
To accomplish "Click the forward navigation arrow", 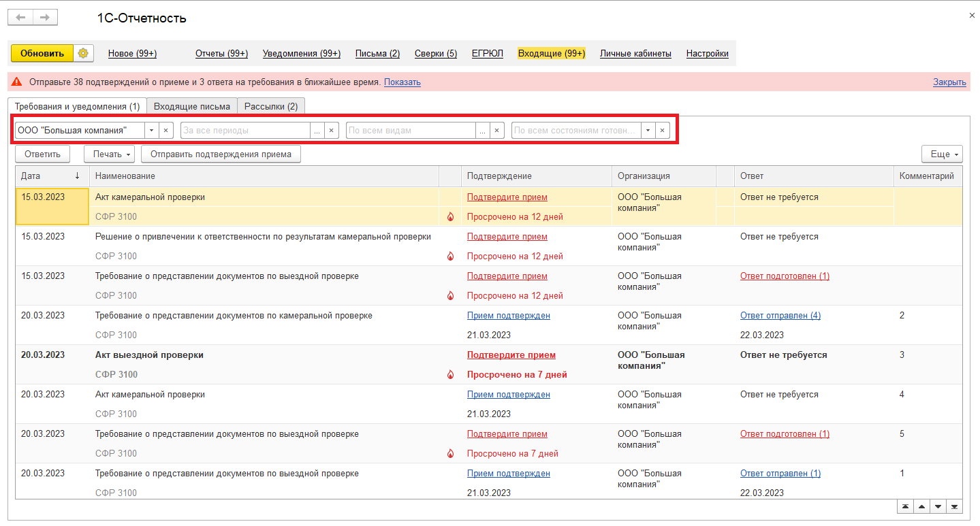I will (x=45, y=18).
